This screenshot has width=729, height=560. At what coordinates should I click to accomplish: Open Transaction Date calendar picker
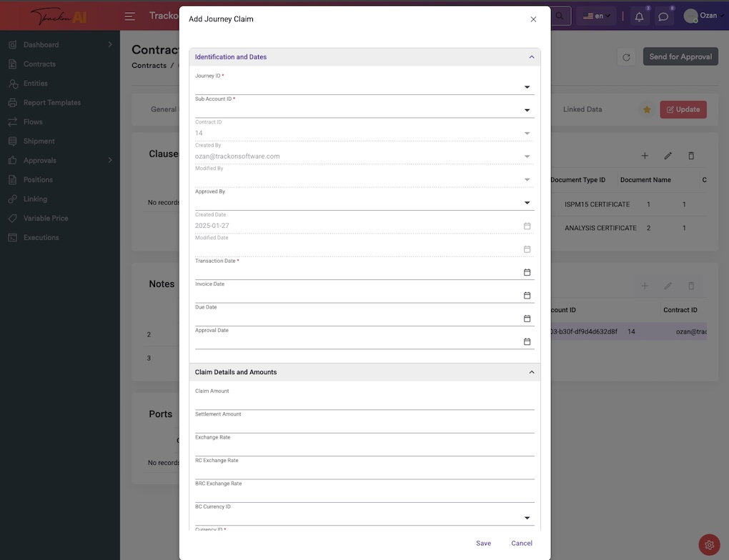tap(527, 272)
